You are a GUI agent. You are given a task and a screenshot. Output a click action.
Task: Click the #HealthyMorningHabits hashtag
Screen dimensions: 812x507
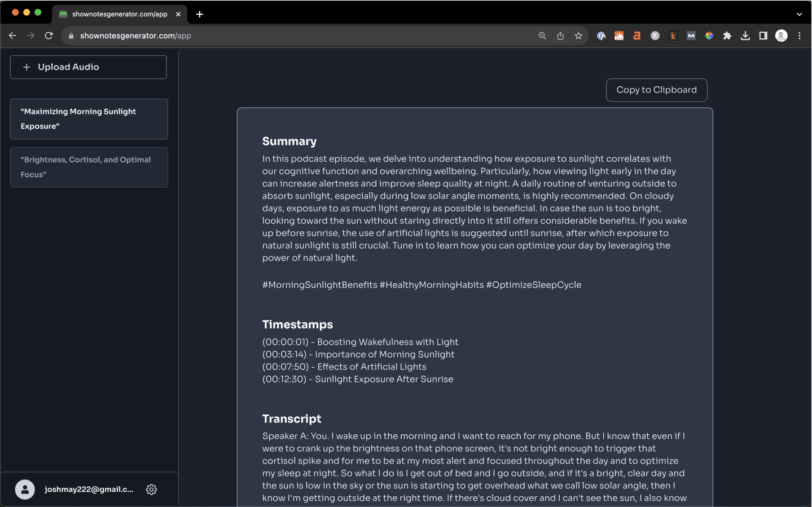tap(432, 285)
